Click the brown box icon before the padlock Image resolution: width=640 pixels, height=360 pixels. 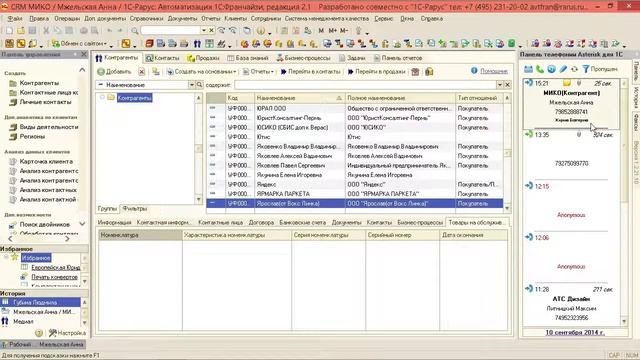tap(415, 71)
